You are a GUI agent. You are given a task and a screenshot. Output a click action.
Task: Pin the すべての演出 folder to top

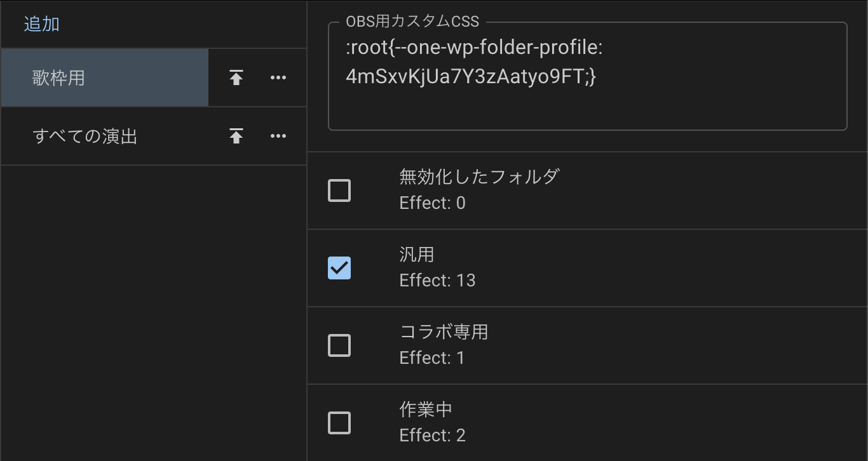pyautogui.click(x=236, y=136)
